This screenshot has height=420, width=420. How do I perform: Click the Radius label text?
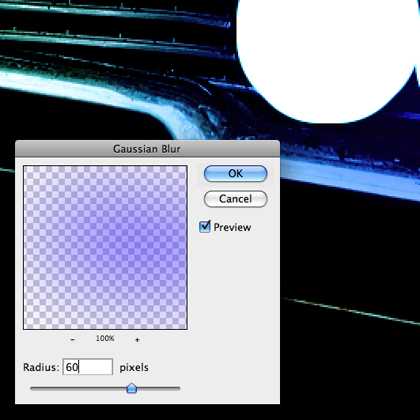pos(41,367)
